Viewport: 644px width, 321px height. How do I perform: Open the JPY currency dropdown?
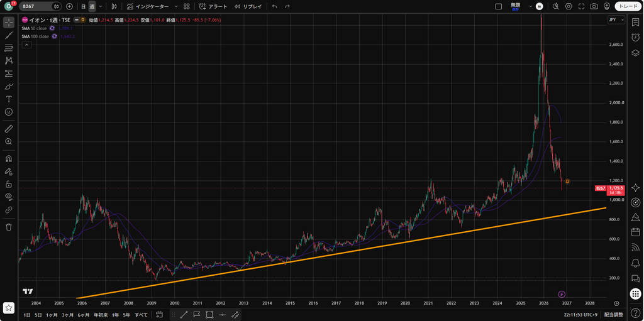616,19
